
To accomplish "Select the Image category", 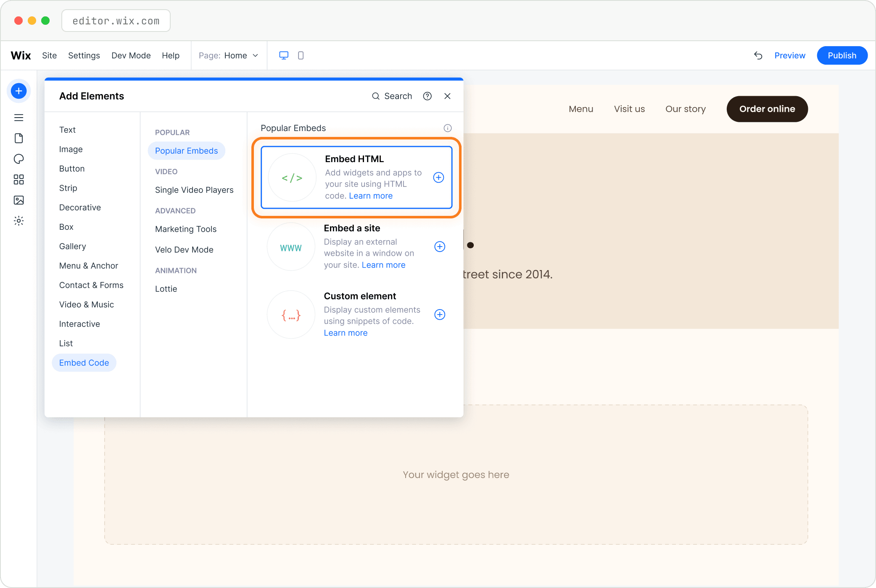I will [71, 149].
